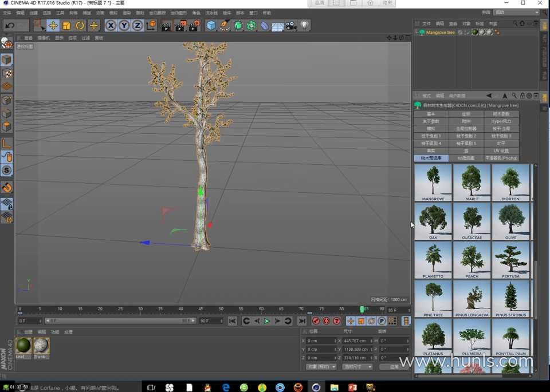This screenshot has height=392, width=550.
Task: Click the Attribute Manager back arrow
Action: click(489, 96)
